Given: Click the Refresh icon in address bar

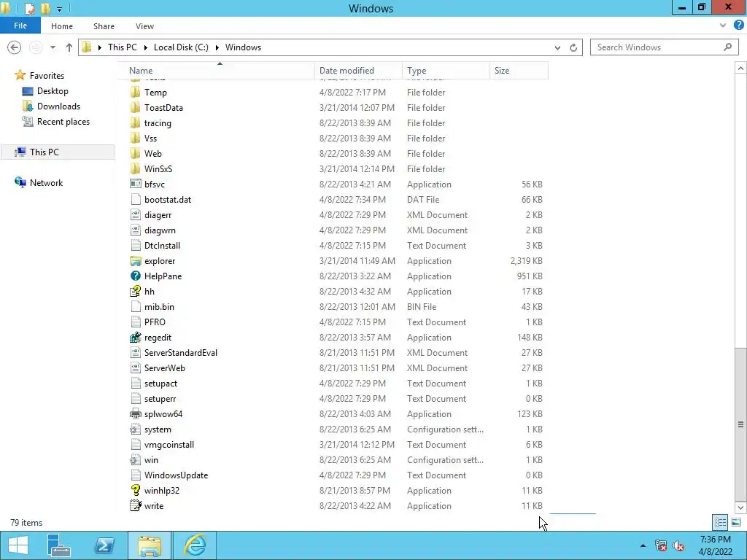Looking at the screenshot, I should [573, 47].
